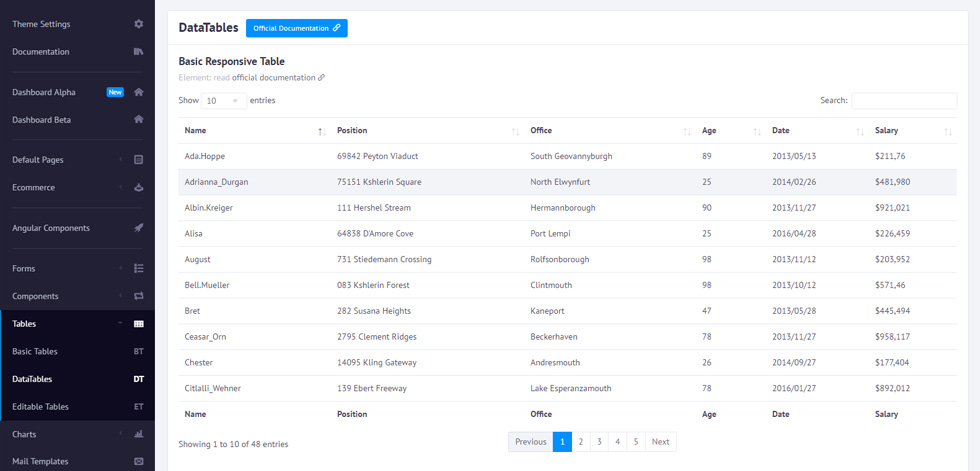Sort by Salary using its sort arrows

pyautogui.click(x=948, y=131)
